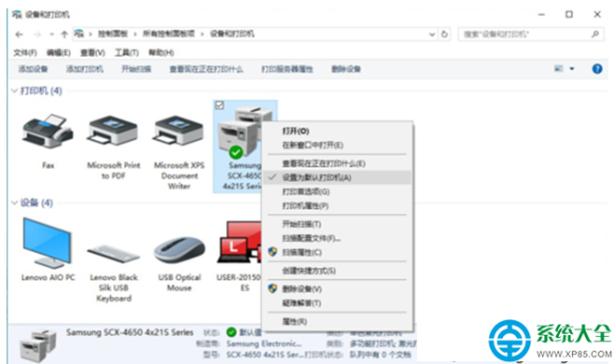Go up one level with up arrow
The width and height of the screenshot is (614, 364).
[64, 35]
